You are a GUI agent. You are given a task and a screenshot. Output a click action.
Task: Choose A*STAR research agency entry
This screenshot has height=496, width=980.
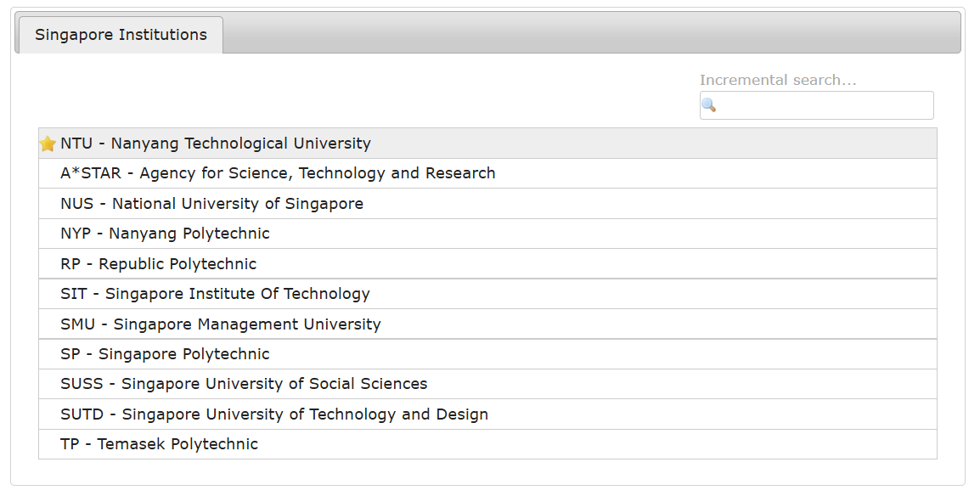pyautogui.click(x=278, y=173)
